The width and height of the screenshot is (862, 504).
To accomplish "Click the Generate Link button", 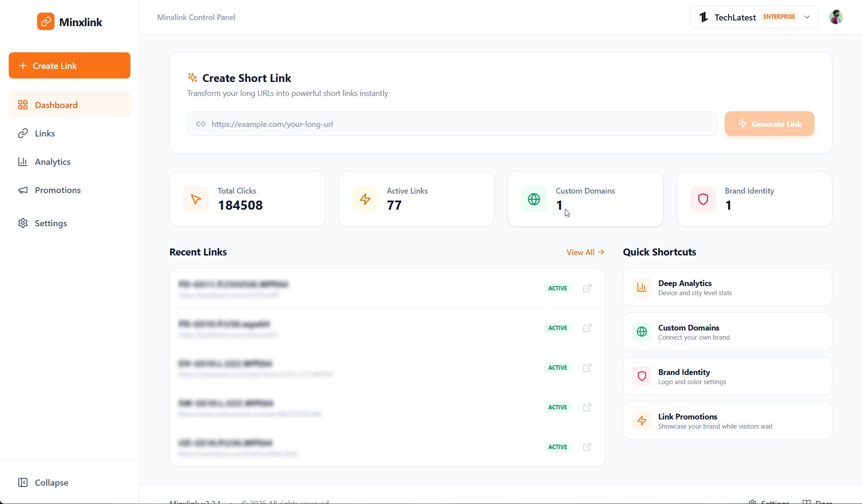I will click(769, 124).
